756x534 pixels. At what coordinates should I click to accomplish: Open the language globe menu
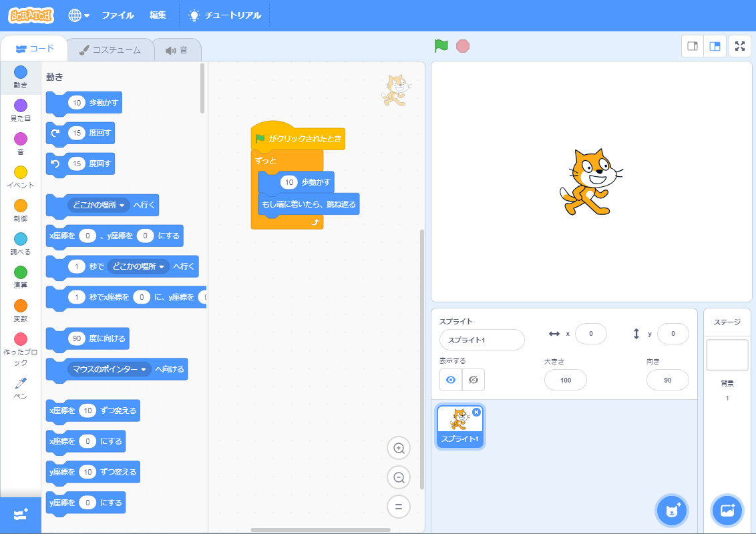[x=79, y=15]
